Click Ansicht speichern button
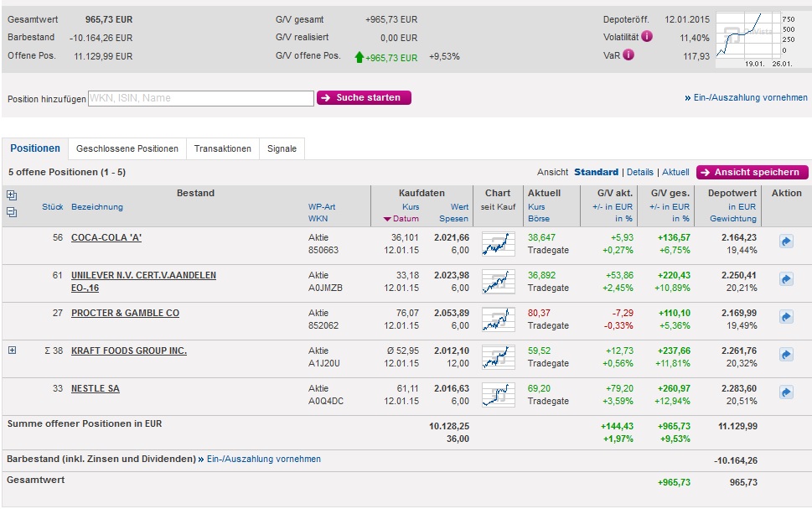 [x=752, y=172]
